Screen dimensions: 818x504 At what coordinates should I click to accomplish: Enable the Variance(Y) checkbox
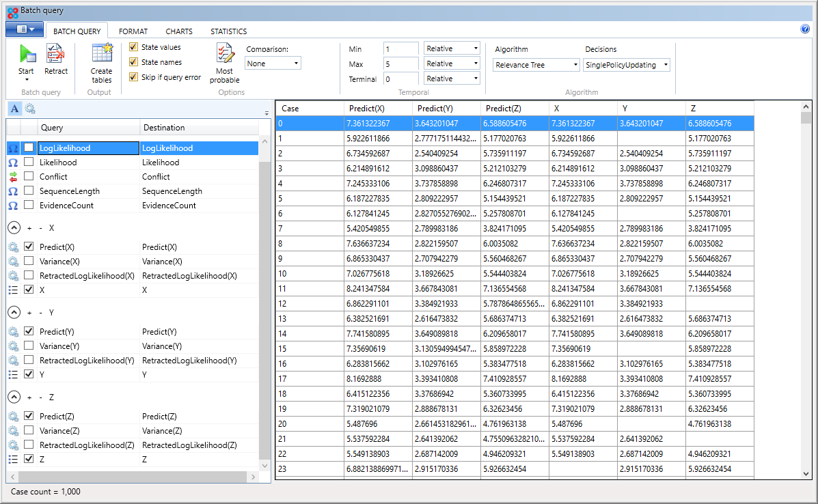29,346
